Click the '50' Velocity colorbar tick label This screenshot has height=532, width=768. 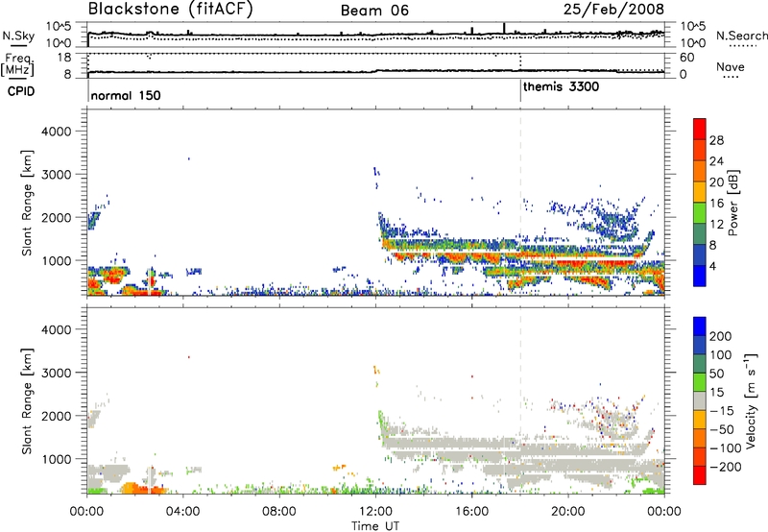[x=716, y=374]
